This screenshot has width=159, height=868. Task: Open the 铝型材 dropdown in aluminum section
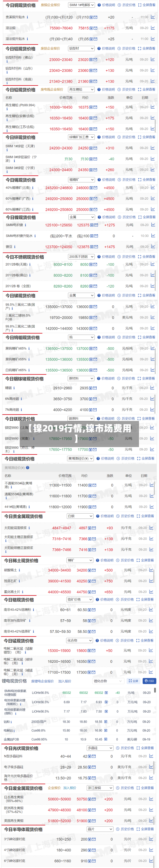pos(81,48)
